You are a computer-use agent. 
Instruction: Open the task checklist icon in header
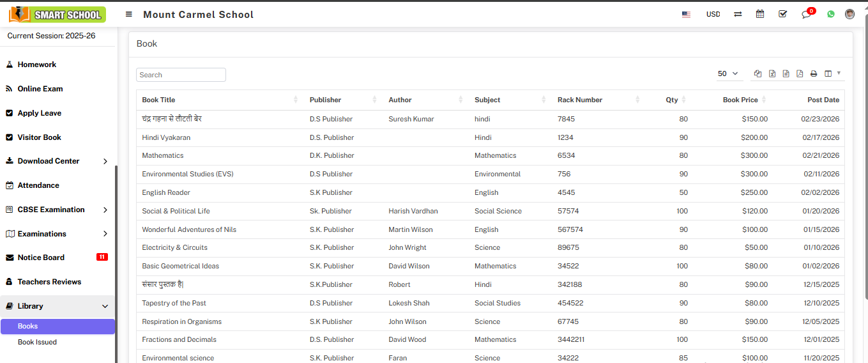[x=783, y=14]
